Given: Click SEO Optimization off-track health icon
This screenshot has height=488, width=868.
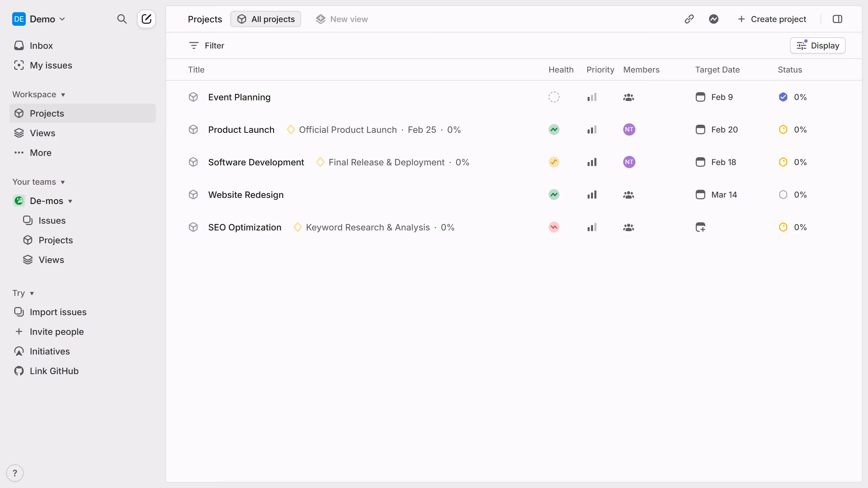Looking at the screenshot, I should [554, 227].
